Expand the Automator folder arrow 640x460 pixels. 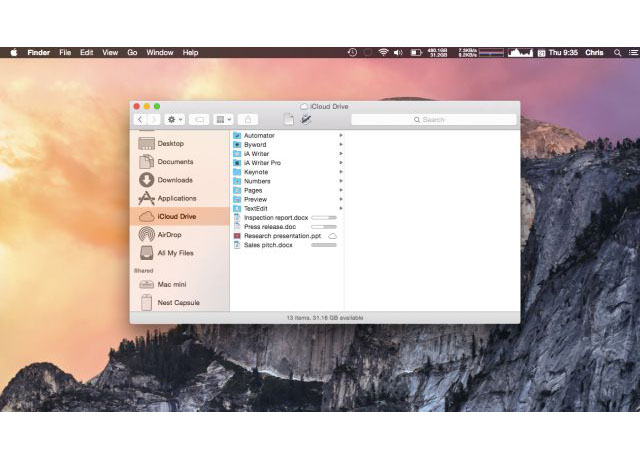(x=340, y=136)
